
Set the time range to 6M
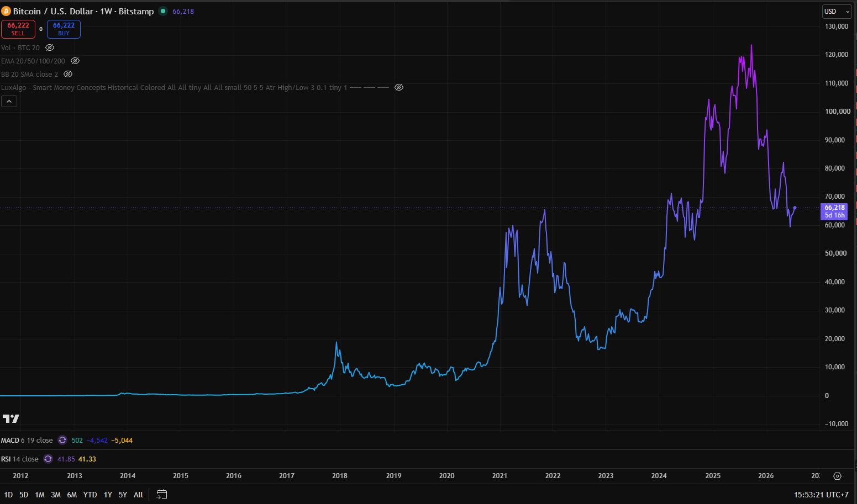pyautogui.click(x=72, y=495)
